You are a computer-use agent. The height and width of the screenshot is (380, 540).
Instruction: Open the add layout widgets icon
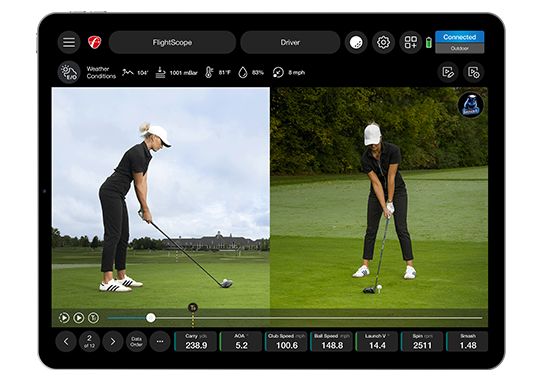tap(411, 42)
